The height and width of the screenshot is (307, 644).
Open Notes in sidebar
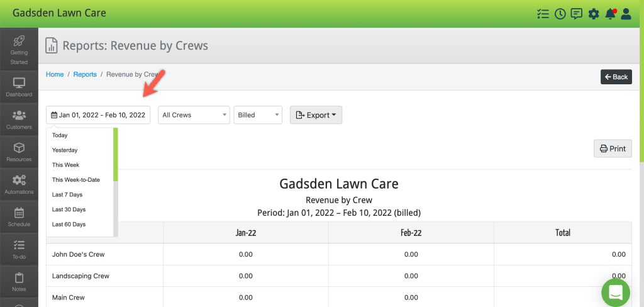pos(19,282)
